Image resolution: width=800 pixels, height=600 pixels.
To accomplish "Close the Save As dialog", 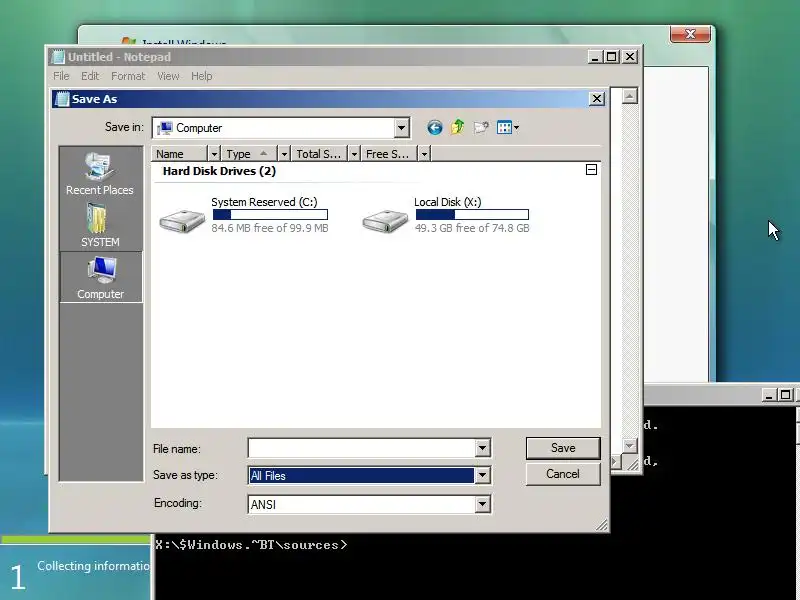I will (597, 98).
